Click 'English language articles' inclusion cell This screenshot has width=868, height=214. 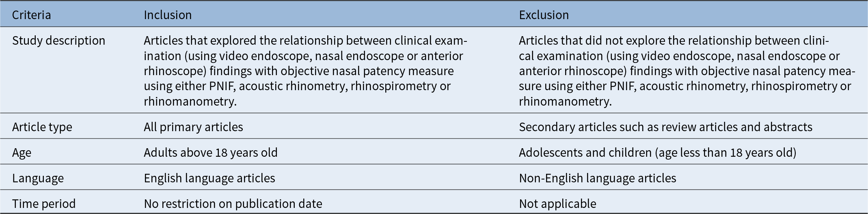click(209, 178)
